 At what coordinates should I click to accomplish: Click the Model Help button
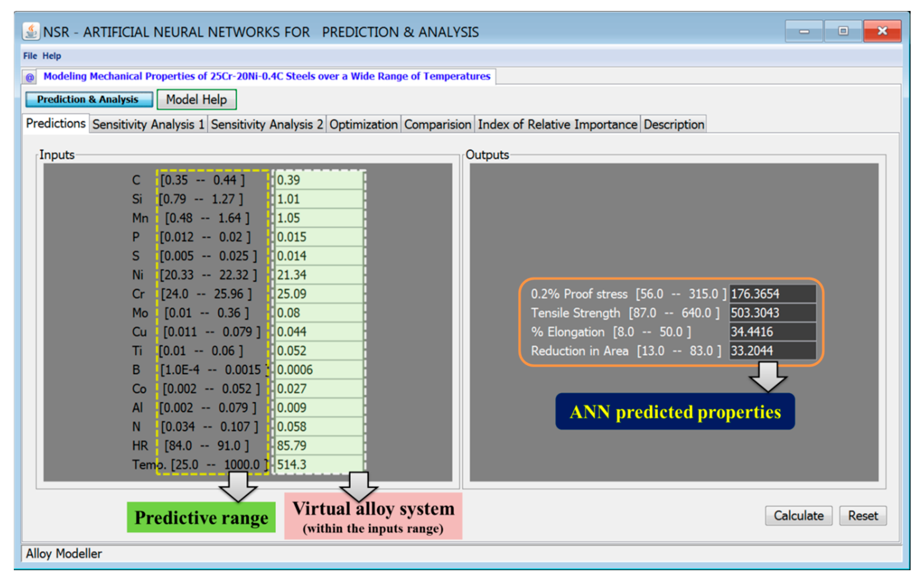coord(196,99)
